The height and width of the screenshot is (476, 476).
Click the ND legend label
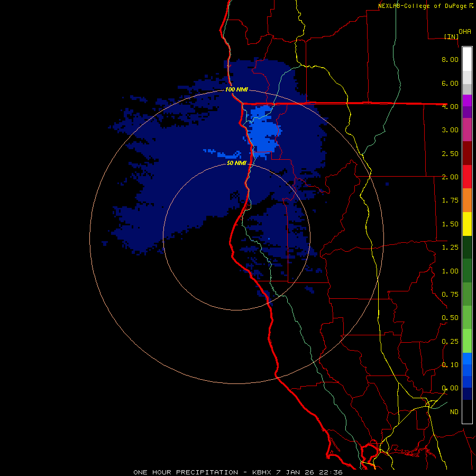tap(454, 412)
